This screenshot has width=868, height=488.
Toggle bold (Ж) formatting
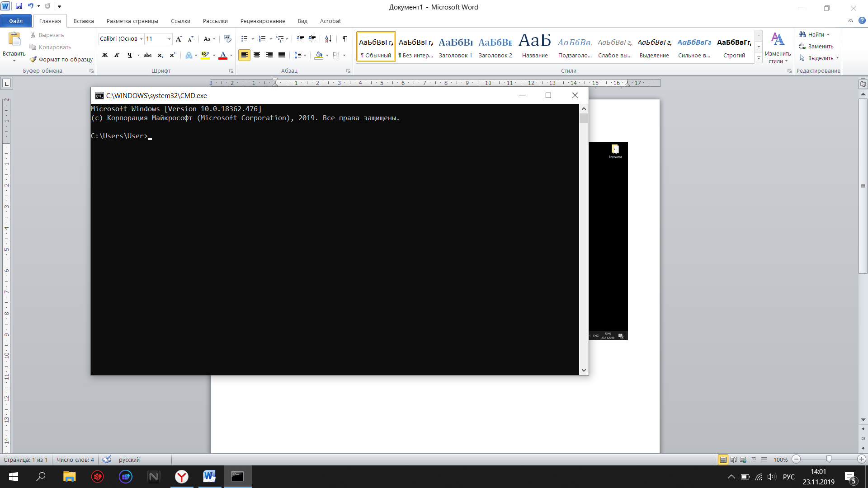(105, 55)
